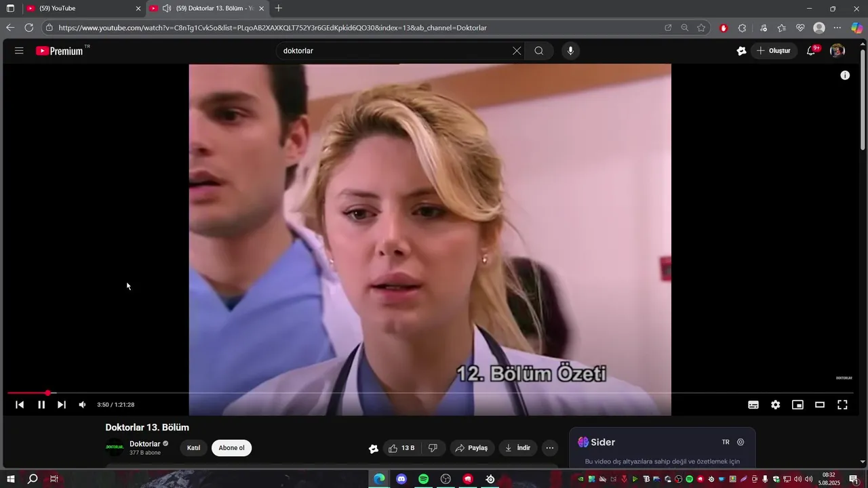
Task: Open the YouTube account avatar menu
Action: pos(837,51)
